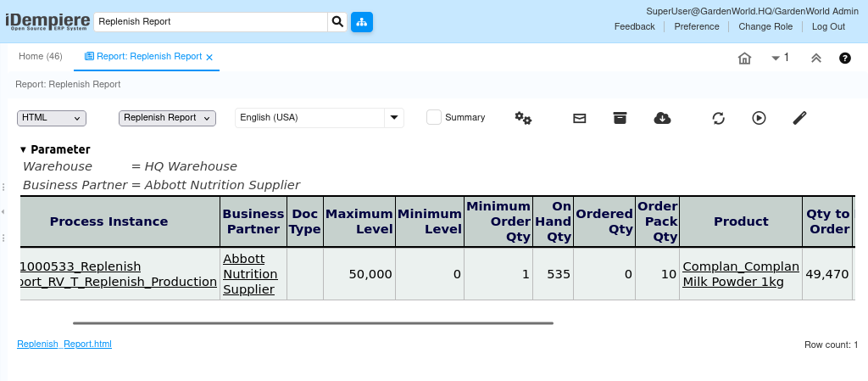Switch to the Home (46) tab

pyautogui.click(x=41, y=57)
